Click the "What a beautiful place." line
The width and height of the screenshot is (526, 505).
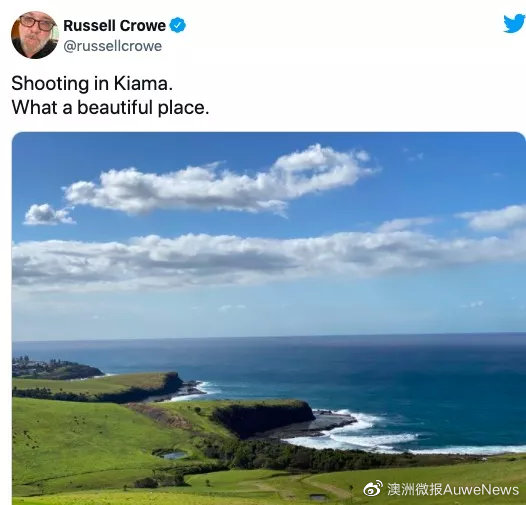[110, 107]
